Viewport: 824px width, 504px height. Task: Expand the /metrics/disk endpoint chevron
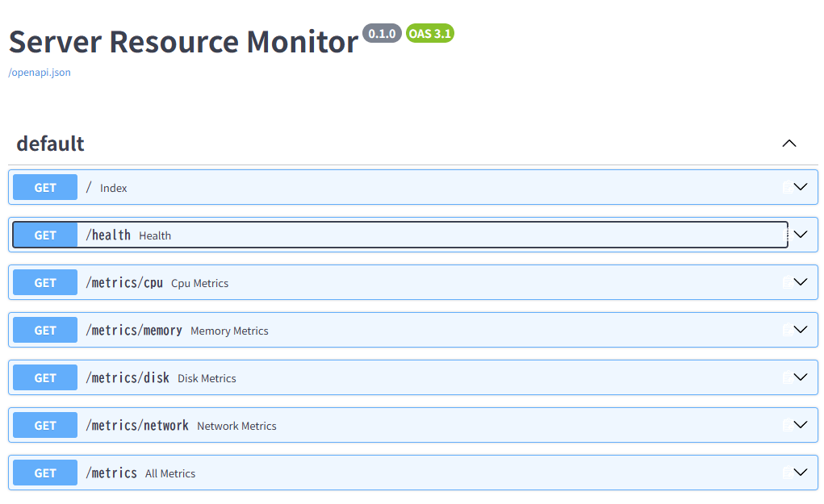point(801,377)
